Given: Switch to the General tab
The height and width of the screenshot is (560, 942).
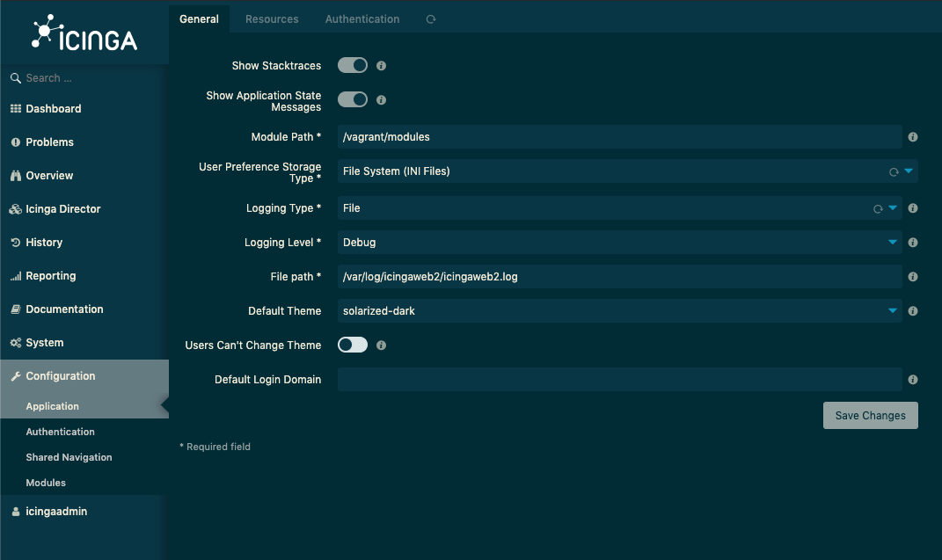Looking at the screenshot, I should pos(199,19).
